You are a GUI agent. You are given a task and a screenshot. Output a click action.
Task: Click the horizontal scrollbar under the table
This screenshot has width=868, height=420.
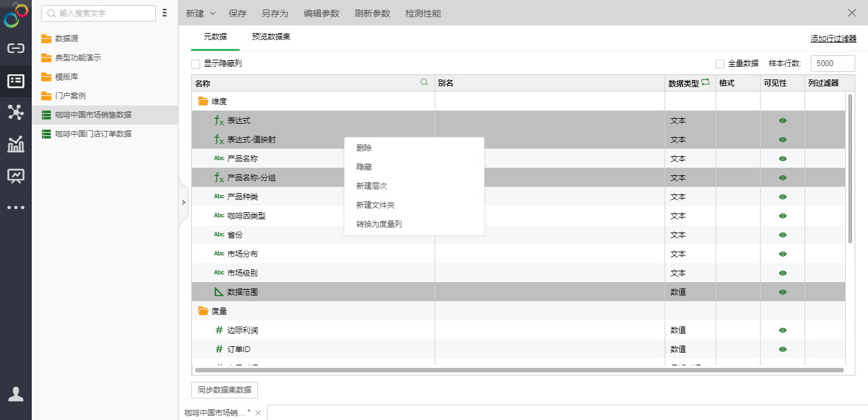519,369
